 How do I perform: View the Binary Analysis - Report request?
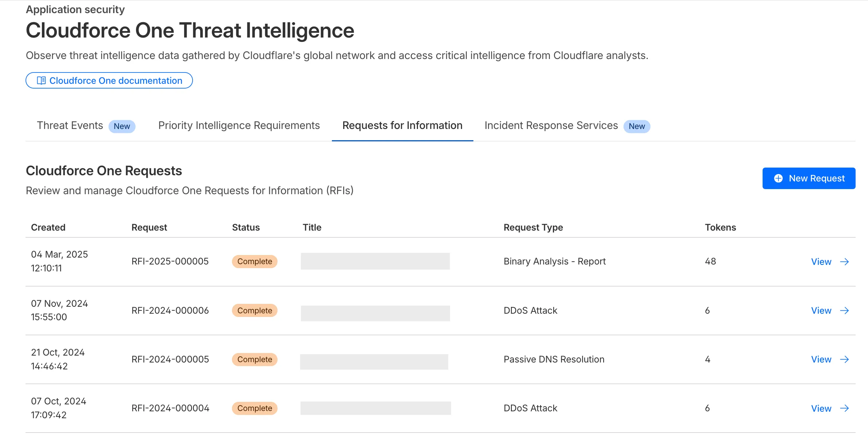point(821,262)
